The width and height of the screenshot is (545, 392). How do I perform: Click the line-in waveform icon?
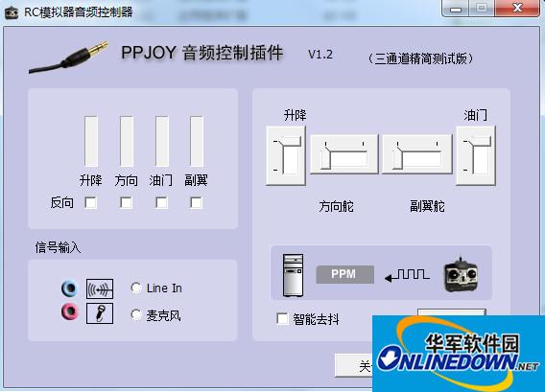[x=100, y=288]
